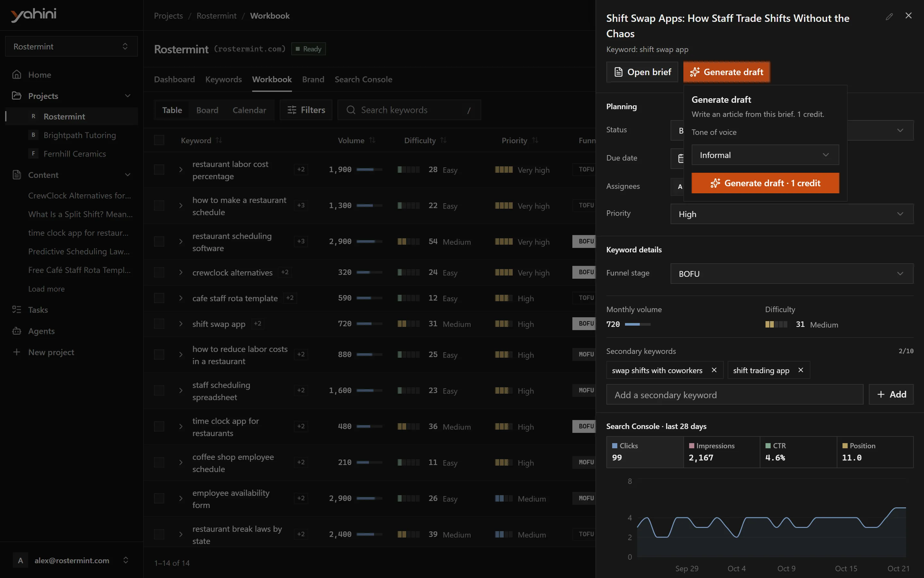The image size is (924, 578).
Task: Switch to the Dashboard tab
Action: click(174, 80)
